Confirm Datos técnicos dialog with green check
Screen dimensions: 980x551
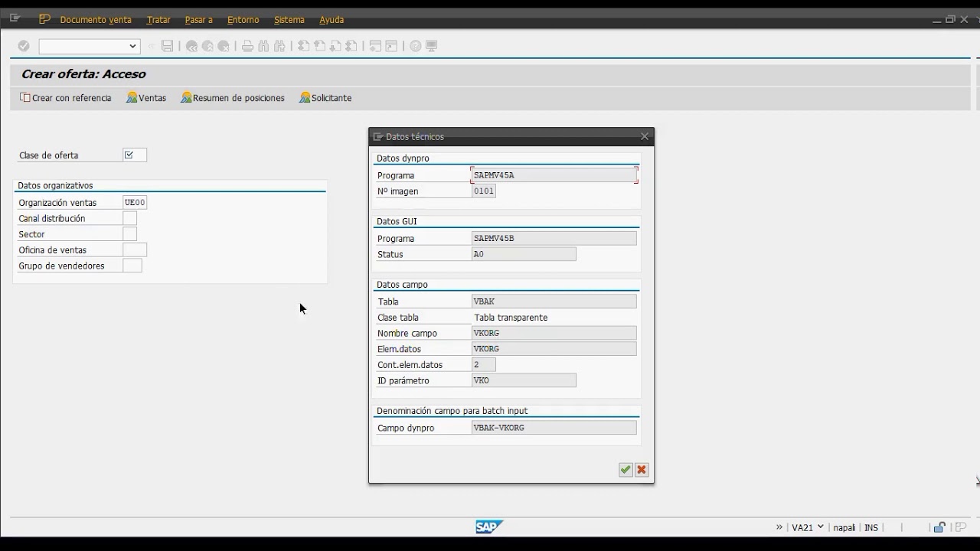click(626, 470)
